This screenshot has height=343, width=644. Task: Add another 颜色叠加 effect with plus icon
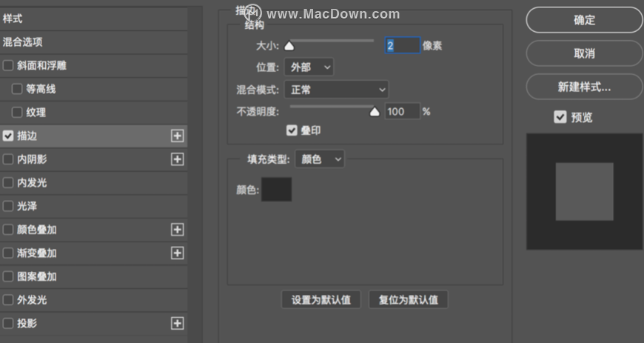point(178,230)
